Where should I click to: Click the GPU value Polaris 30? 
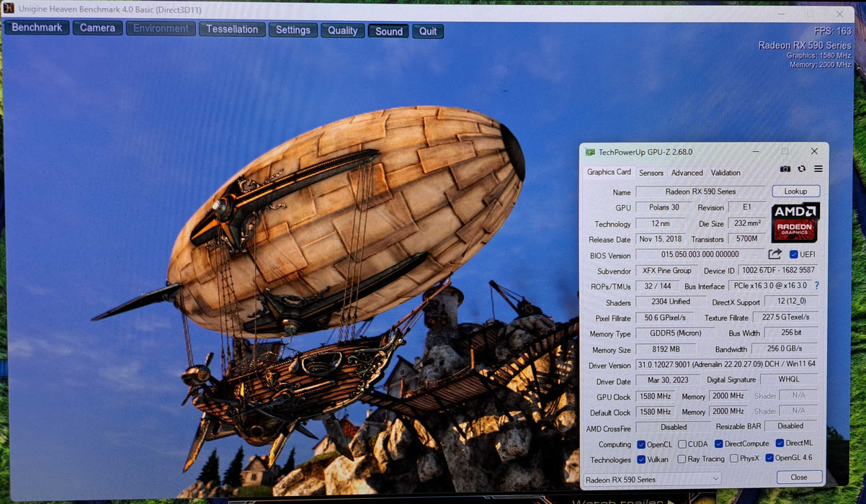click(664, 207)
